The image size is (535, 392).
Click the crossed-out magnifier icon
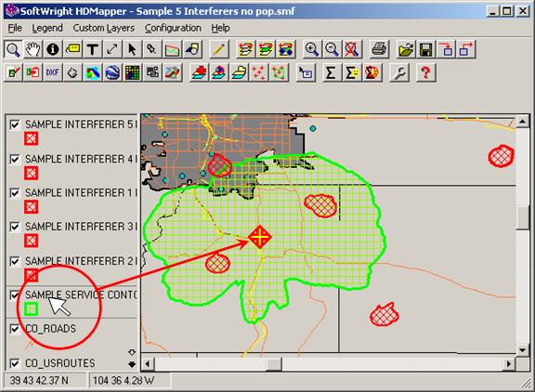point(352,49)
